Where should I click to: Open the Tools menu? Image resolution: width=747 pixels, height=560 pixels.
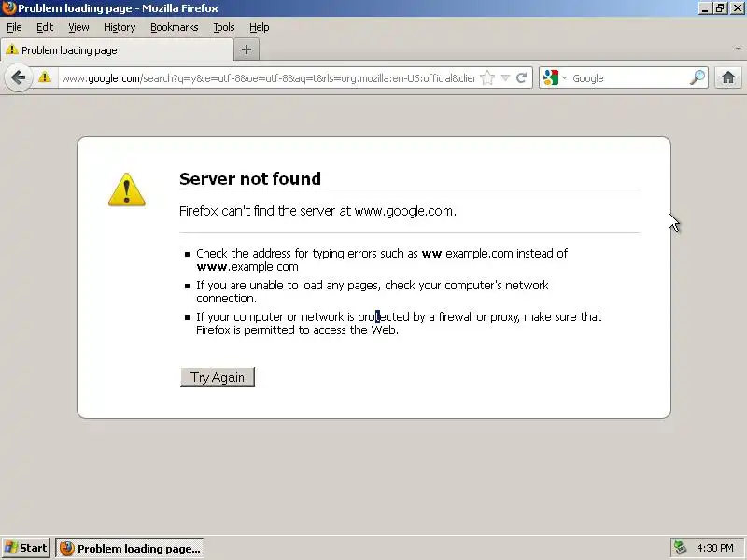pyautogui.click(x=224, y=28)
